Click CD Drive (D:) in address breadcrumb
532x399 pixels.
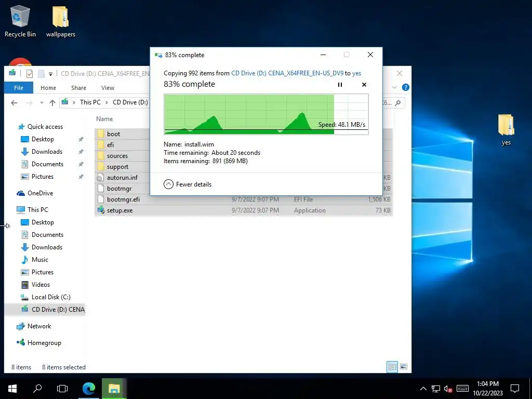(x=130, y=102)
